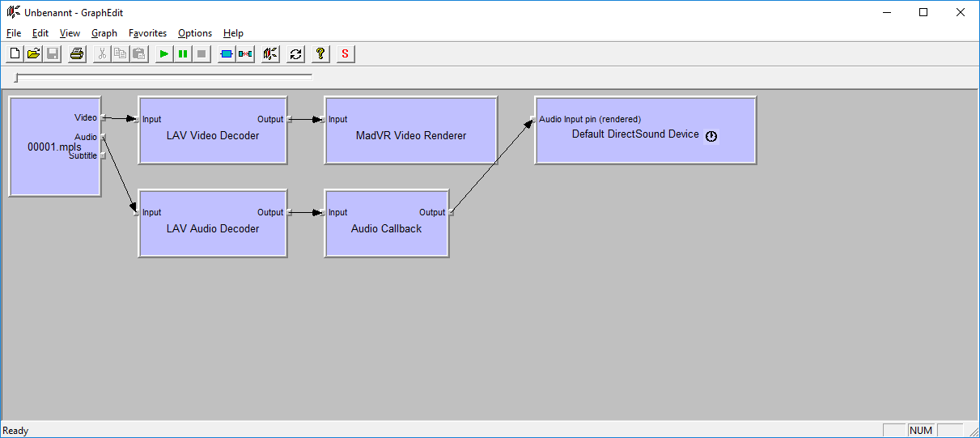Minimize the GraphEdit window
The image size is (980, 438).
coord(887,12)
